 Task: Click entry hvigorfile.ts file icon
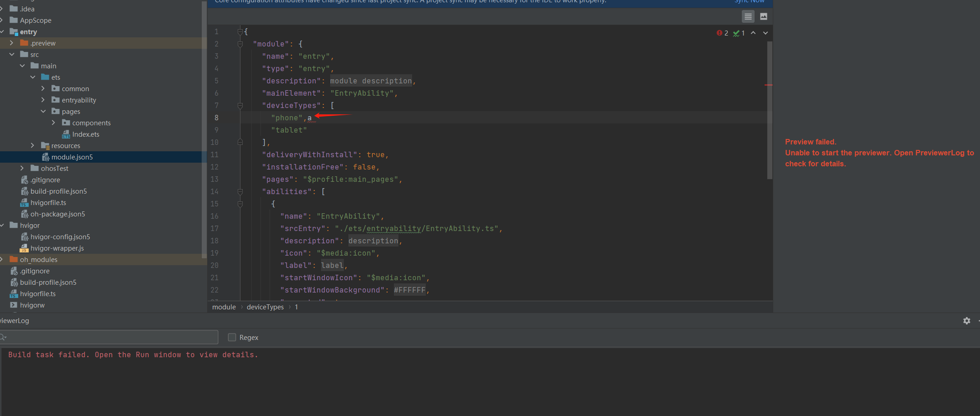pos(24,203)
